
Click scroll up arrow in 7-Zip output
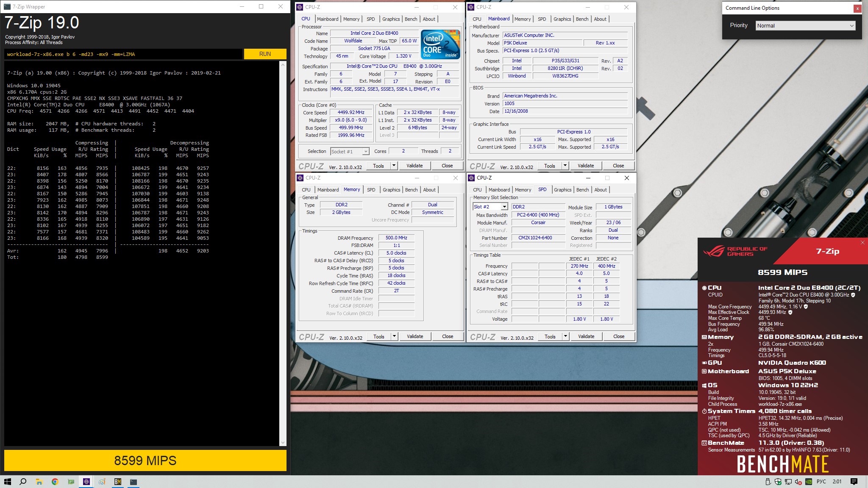[x=283, y=65]
